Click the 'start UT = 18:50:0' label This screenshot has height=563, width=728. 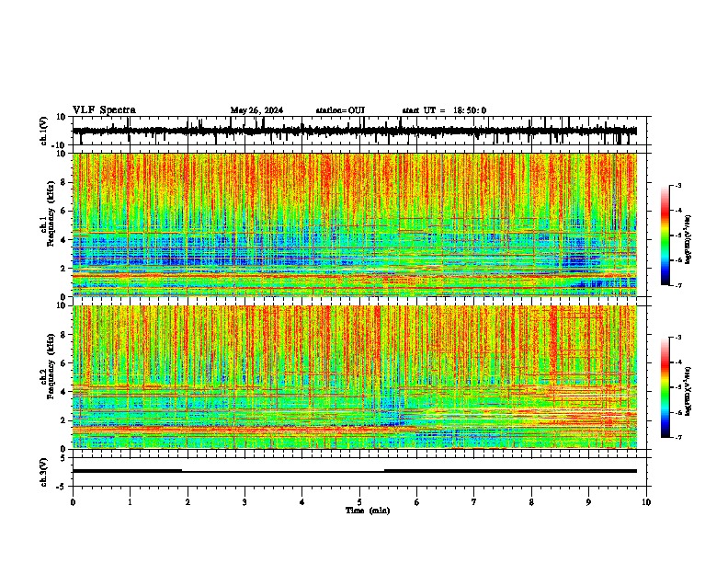pyautogui.click(x=444, y=110)
